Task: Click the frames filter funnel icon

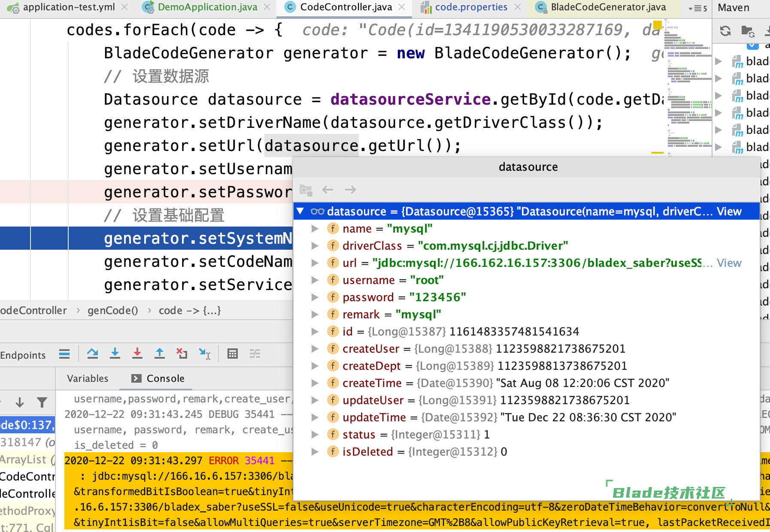Action: (x=42, y=402)
